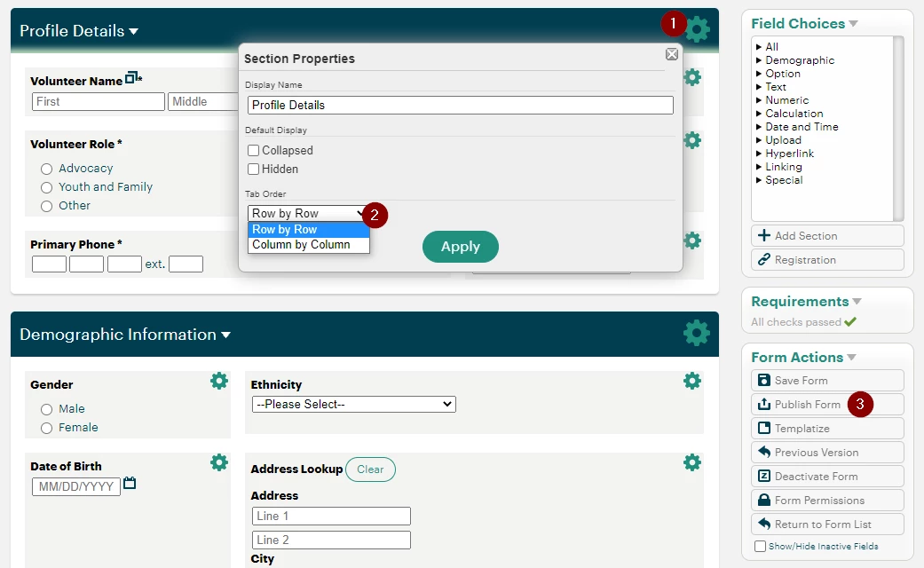
Task: Open Volunteer Name field settings gear
Action: point(692,77)
